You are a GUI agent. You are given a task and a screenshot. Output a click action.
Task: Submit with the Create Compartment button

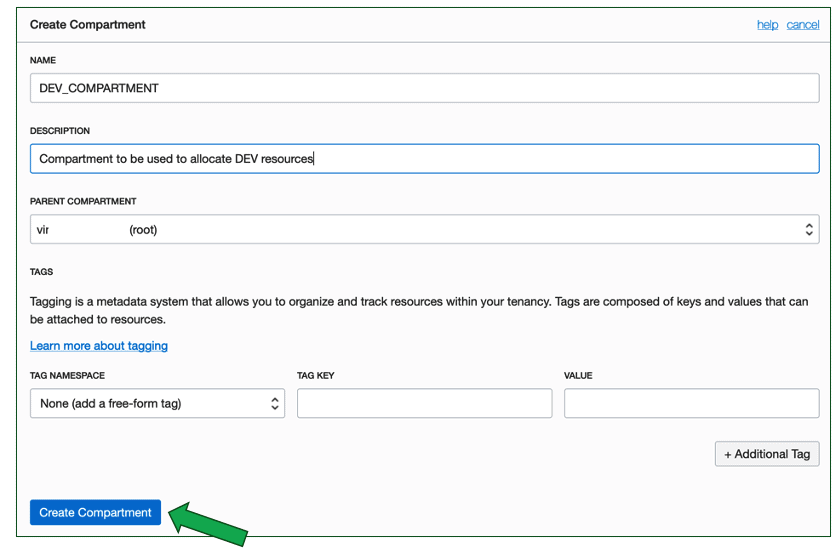pos(95,512)
